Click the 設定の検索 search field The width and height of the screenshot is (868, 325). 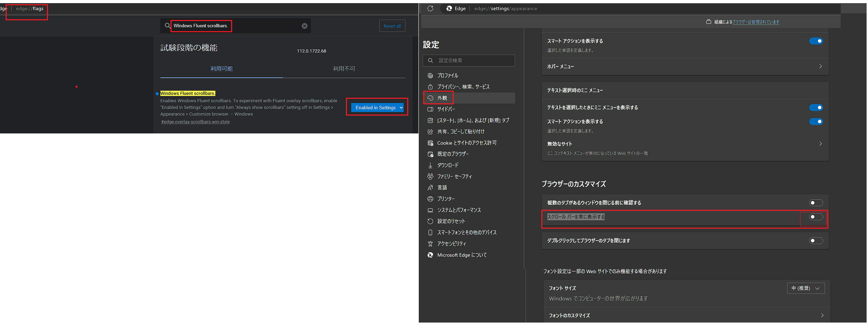[x=469, y=61]
